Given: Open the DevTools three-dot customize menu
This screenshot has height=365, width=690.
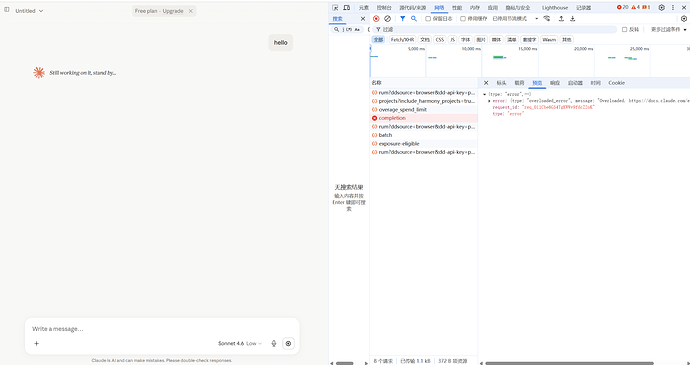Looking at the screenshot, I should 673,7.
